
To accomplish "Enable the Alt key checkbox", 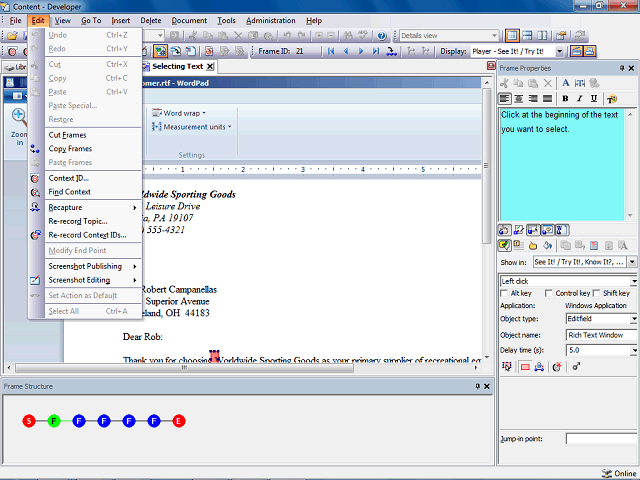I will click(x=504, y=293).
